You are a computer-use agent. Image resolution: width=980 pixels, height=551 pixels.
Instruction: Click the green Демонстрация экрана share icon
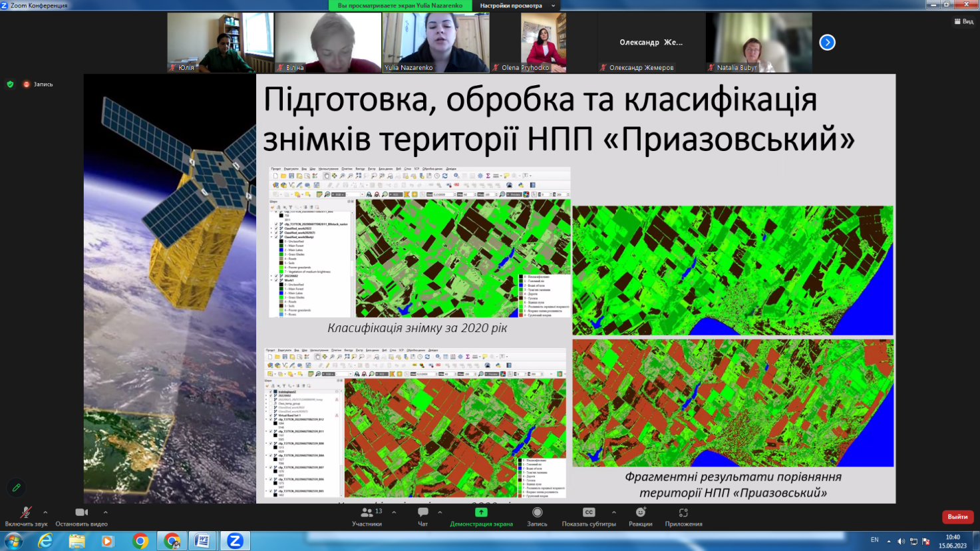[481, 512]
